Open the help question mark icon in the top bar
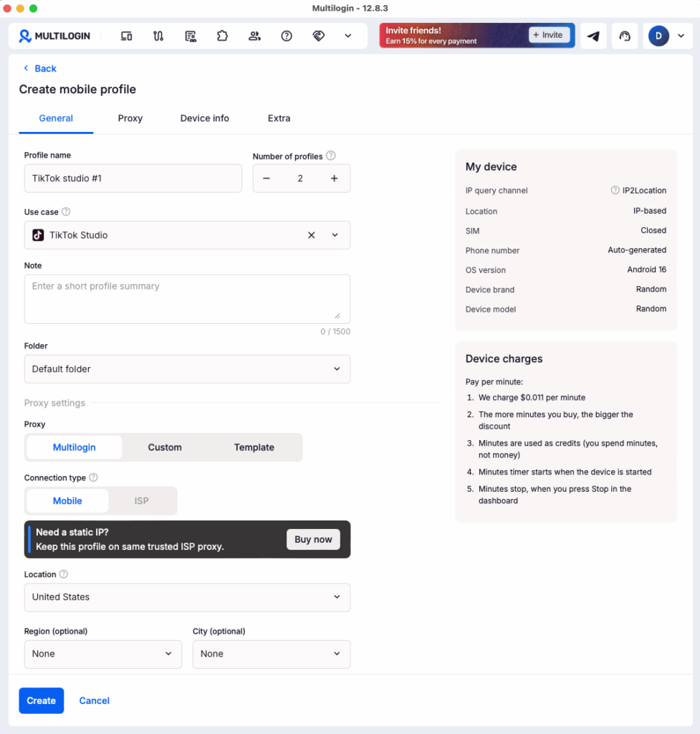This screenshot has height=734, width=700. [287, 36]
